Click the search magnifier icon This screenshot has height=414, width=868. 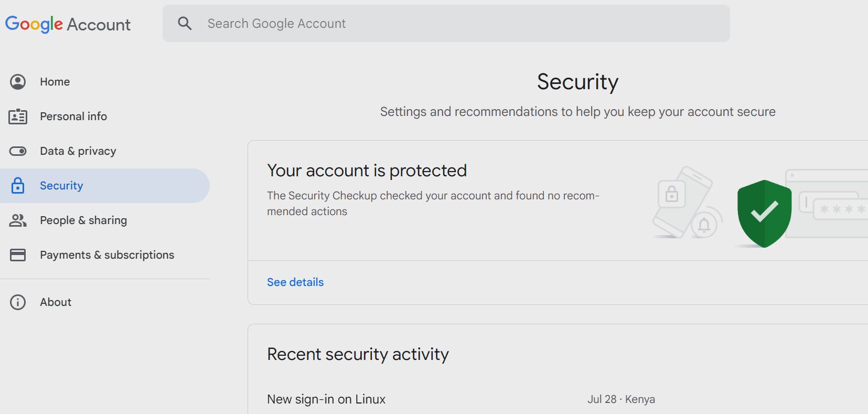185,23
